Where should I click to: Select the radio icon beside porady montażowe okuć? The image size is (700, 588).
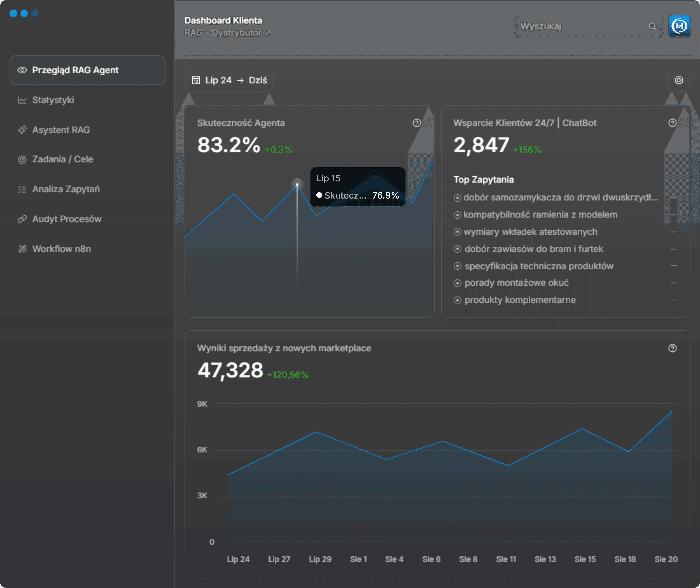(457, 283)
